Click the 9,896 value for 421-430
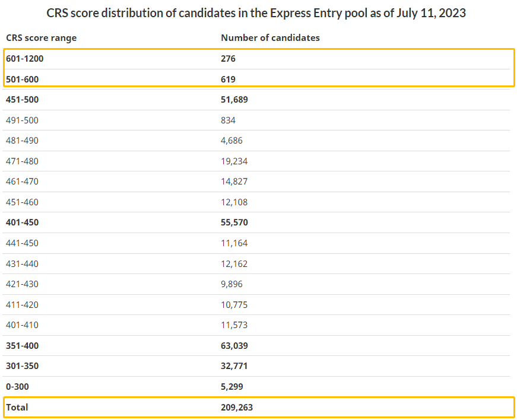 [232, 284]
